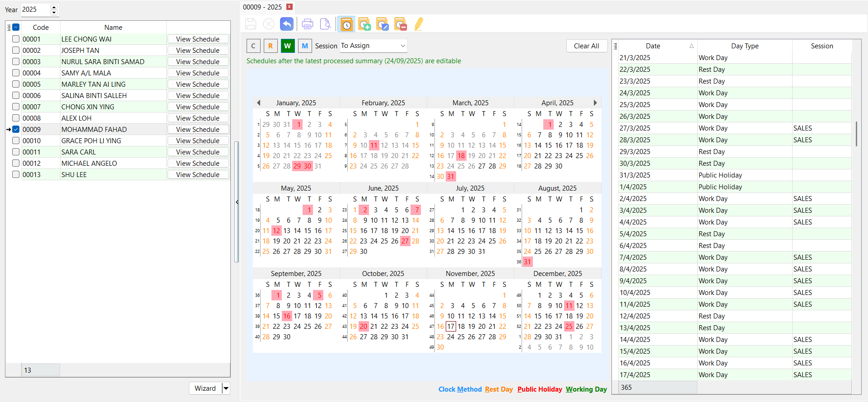Click employee name ALEX LOH
Image resolution: width=868 pixels, height=402 pixels.
(x=76, y=118)
